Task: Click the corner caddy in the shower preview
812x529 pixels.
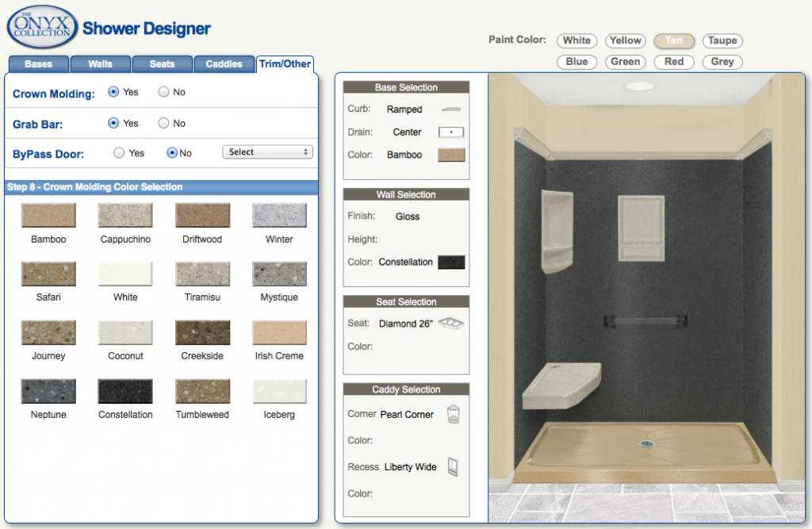Action: point(557,231)
